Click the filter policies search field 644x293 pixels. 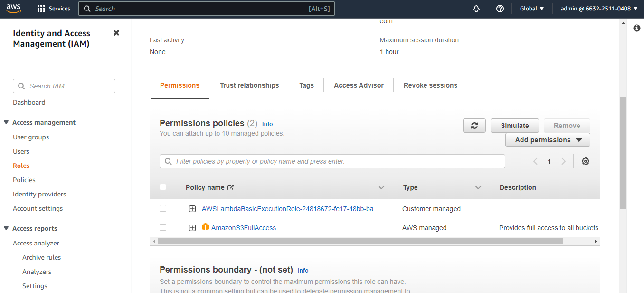pos(332,161)
